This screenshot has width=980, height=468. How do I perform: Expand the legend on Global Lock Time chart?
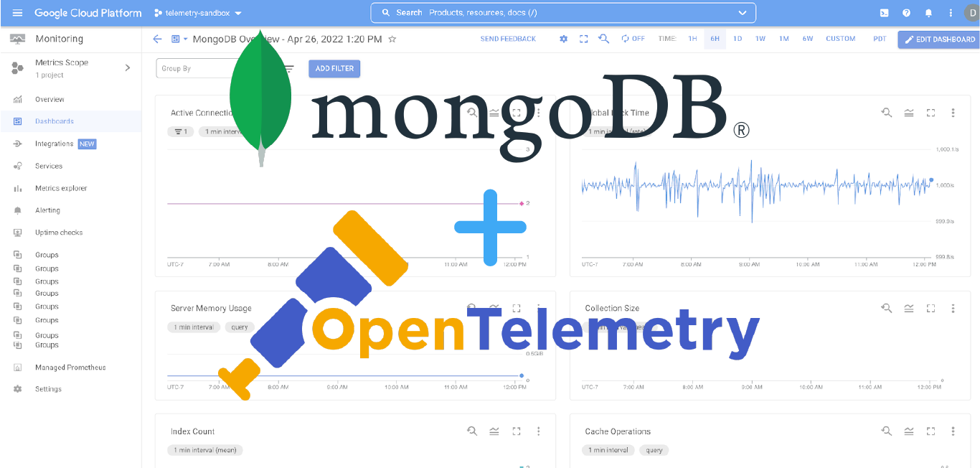tap(908, 113)
